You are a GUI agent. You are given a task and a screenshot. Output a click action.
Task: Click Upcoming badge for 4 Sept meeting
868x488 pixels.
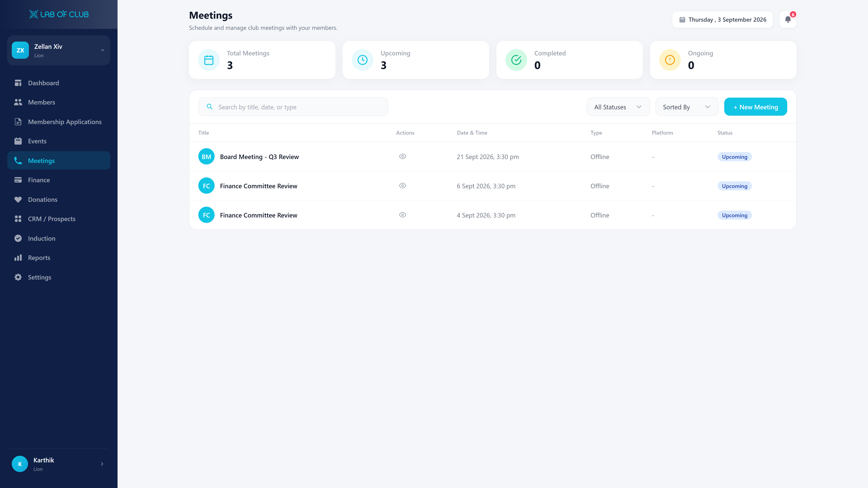(x=735, y=215)
